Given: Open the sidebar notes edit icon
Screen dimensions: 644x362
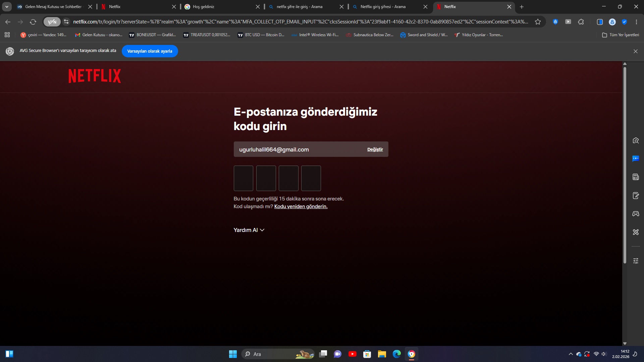Looking at the screenshot, I should [x=636, y=195].
